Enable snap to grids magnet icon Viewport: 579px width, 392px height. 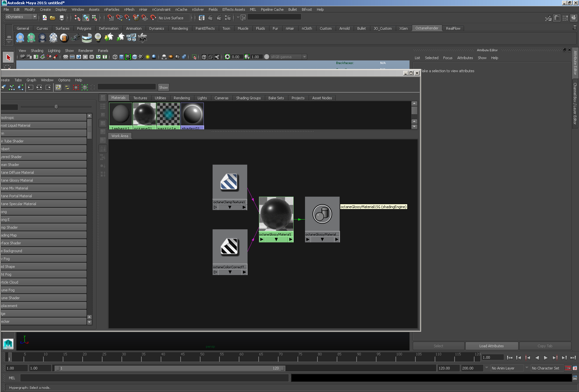(x=111, y=18)
